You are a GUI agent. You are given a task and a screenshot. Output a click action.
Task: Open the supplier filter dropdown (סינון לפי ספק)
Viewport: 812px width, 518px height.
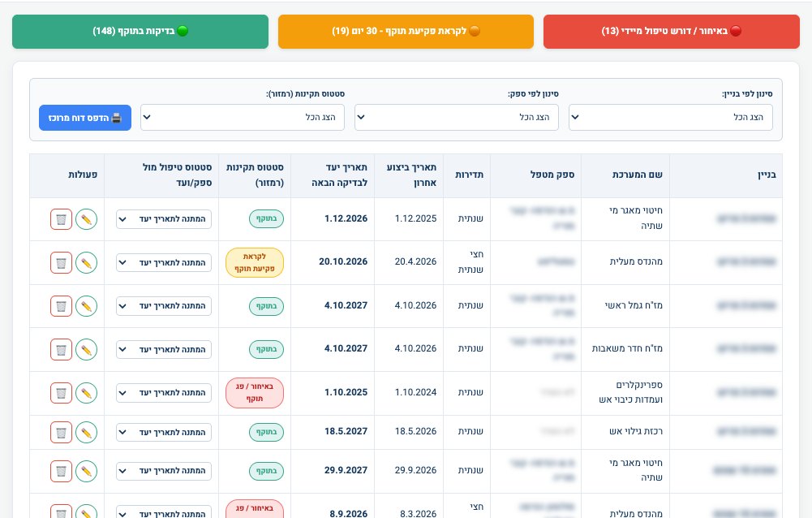(x=456, y=117)
